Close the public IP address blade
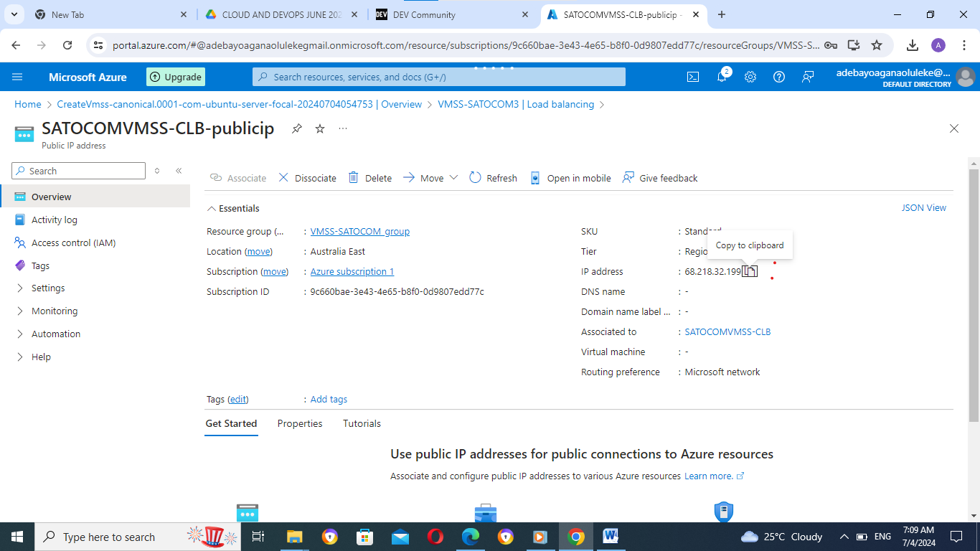980x551 pixels. click(x=954, y=128)
